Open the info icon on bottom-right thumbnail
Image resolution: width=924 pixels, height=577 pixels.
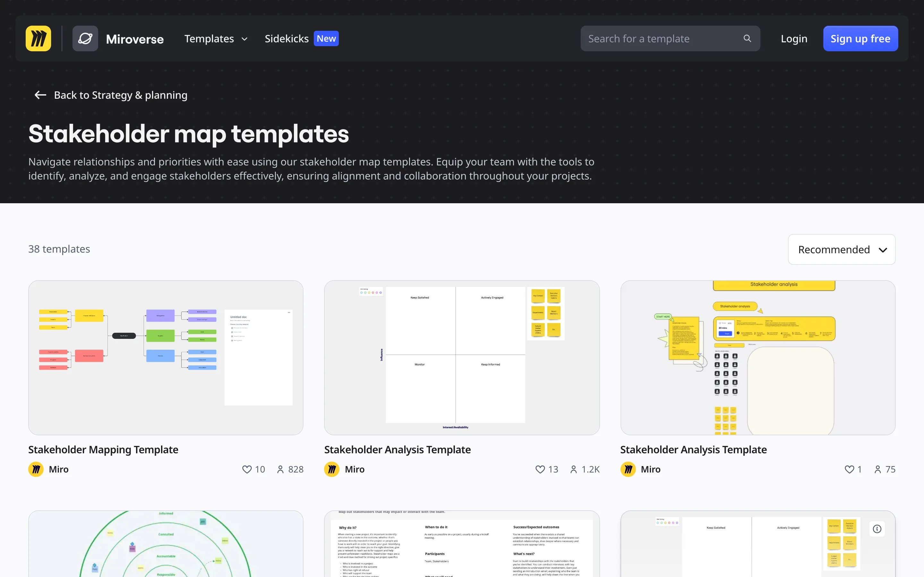[x=877, y=529]
